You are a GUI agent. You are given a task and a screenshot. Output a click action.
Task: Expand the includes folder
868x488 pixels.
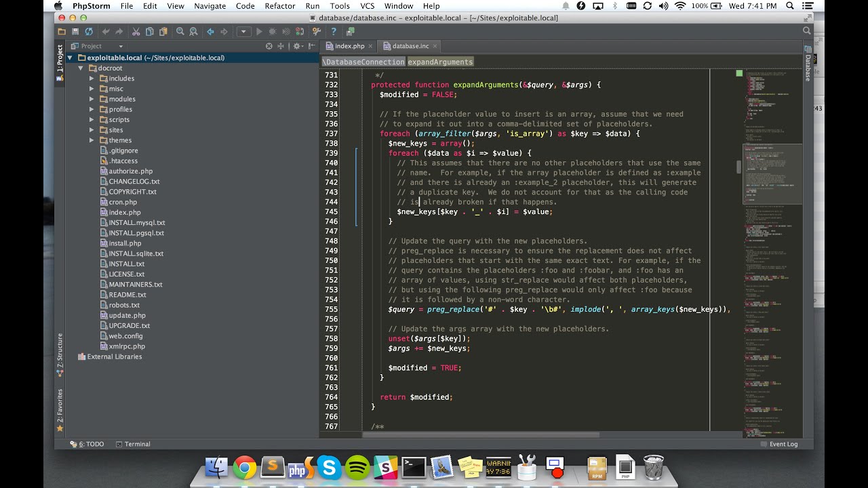[x=92, y=79]
